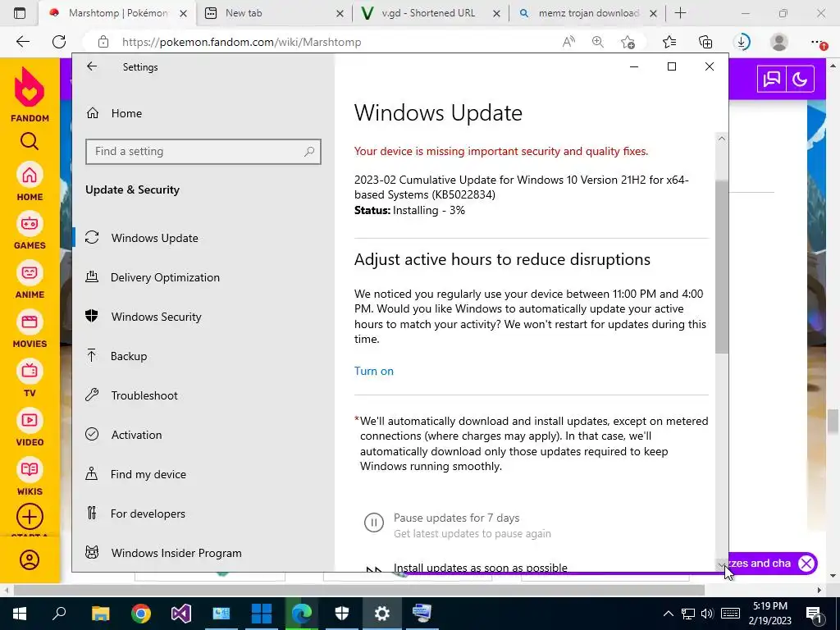
Task: Show hidden tray icons chevron
Action: [669, 614]
